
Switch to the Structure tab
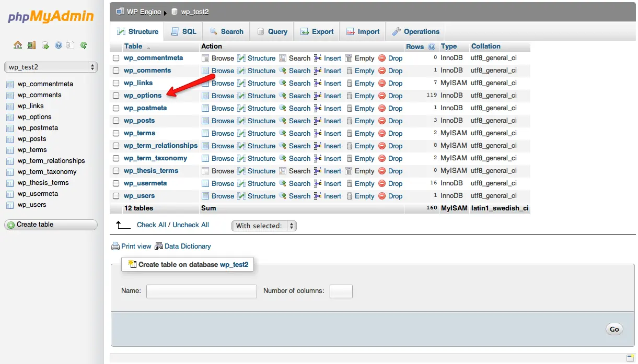(x=137, y=31)
